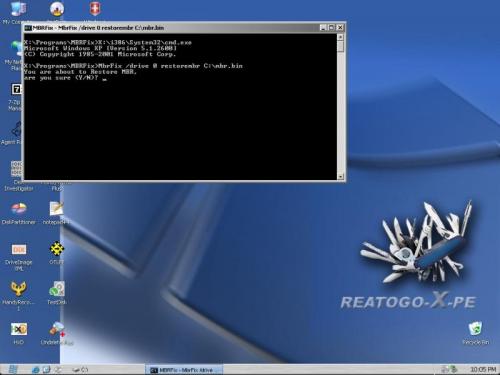This screenshot has height=375, width=500.
Task: Minimize the MBRFix console window
Action: (323, 28)
